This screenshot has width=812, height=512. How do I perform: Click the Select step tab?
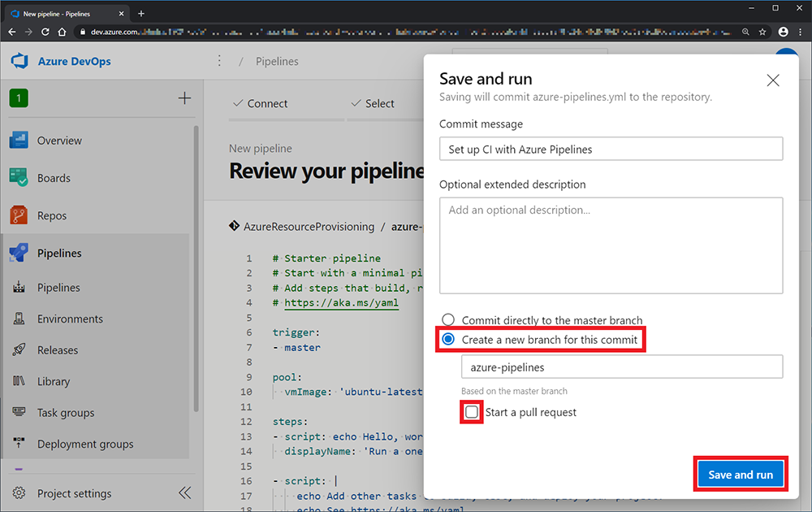[x=373, y=104]
